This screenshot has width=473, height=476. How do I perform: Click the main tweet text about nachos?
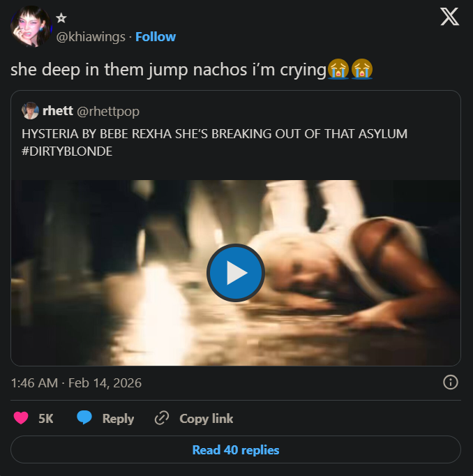click(x=167, y=70)
